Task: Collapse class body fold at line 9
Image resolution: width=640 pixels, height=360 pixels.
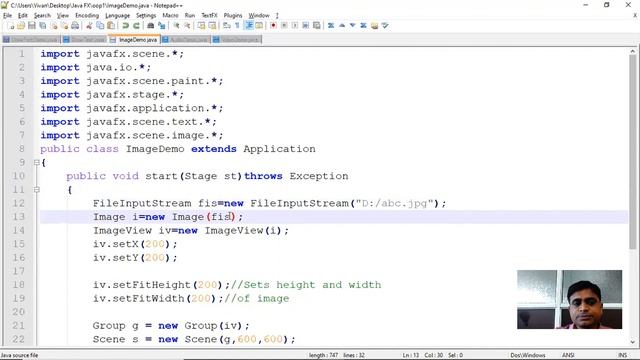Action: tap(37, 162)
